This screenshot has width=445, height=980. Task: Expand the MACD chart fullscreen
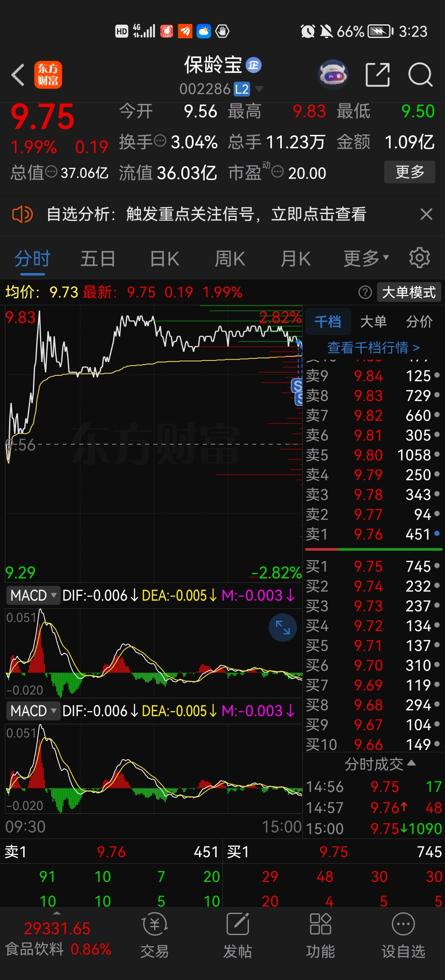(x=283, y=627)
